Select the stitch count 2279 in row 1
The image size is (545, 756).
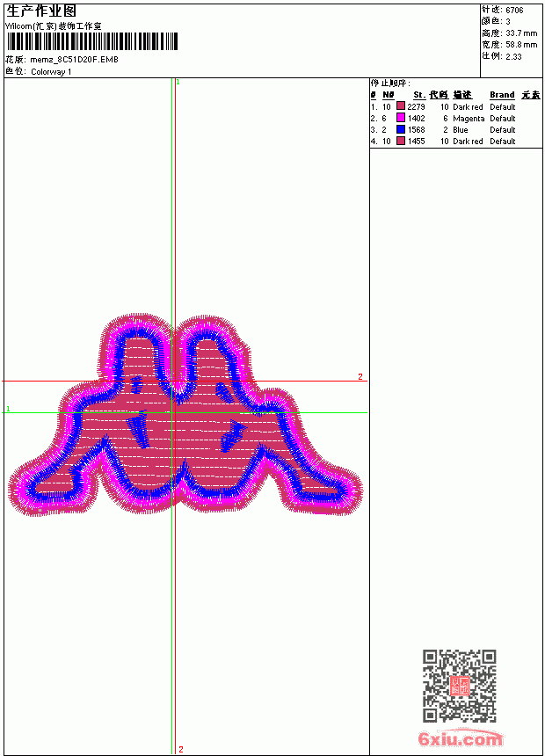pyautogui.click(x=417, y=107)
